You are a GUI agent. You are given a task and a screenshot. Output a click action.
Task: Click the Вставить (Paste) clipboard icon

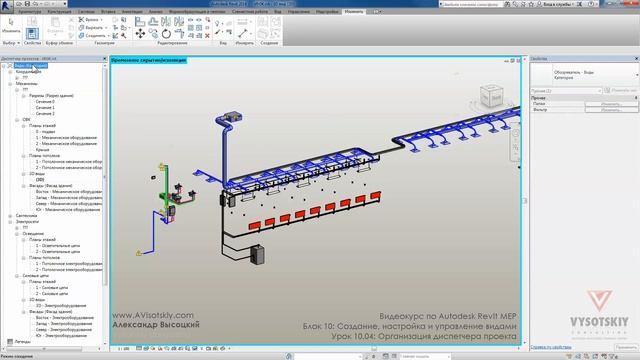[x=55, y=24]
